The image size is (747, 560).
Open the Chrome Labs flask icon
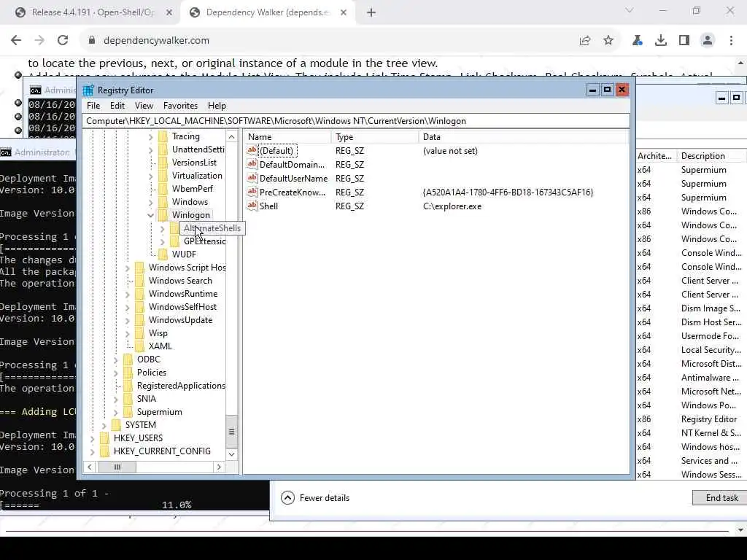[x=638, y=41]
